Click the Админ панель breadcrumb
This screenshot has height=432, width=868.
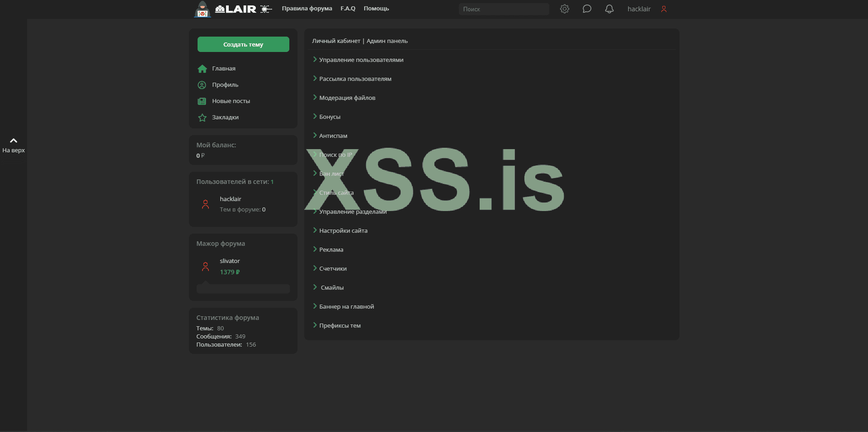tap(387, 41)
